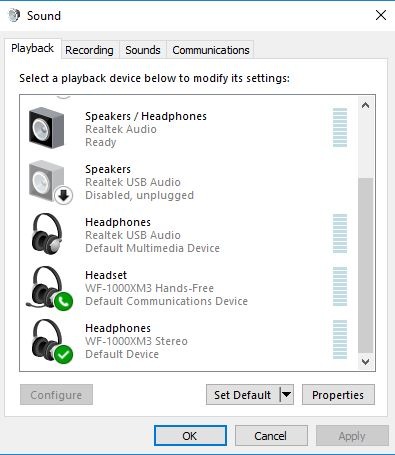The height and width of the screenshot is (455, 395).
Task: Click the green checkmark badge on the Default Device icon
Action: point(63,354)
